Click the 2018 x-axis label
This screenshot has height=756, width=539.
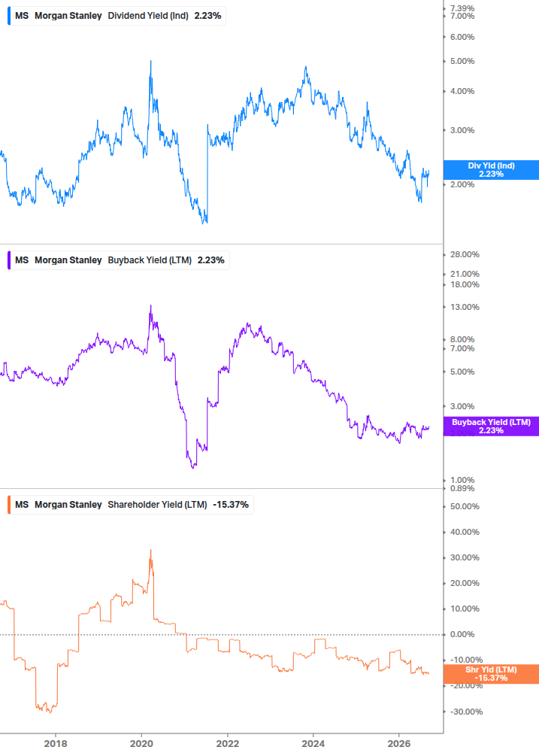56,744
